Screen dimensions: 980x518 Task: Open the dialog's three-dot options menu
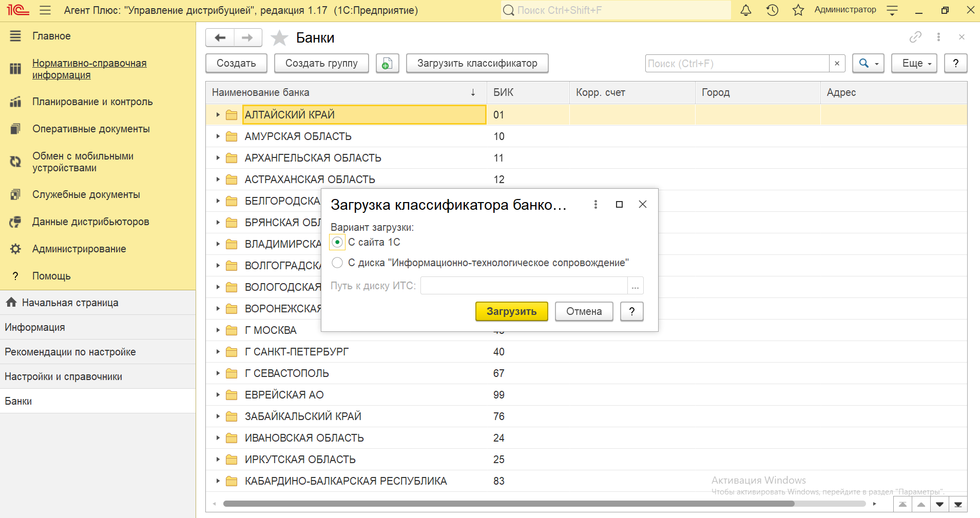595,204
